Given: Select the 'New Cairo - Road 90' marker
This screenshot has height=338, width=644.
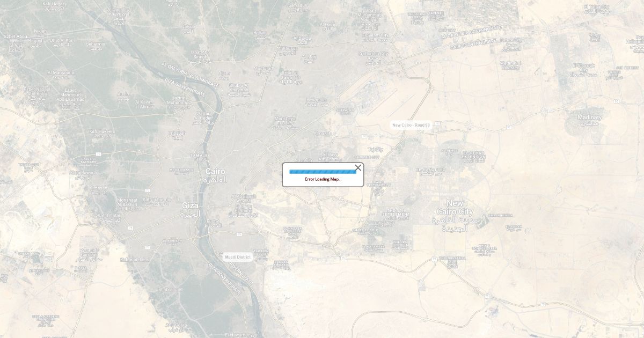Looking at the screenshot, I should click(411, 125).
